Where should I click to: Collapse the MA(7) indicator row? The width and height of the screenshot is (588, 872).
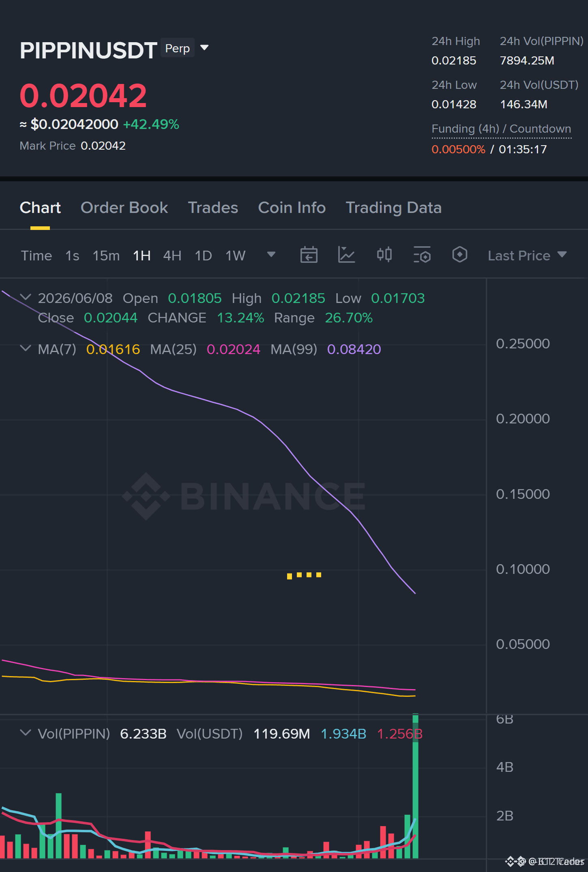coord(25,348)
